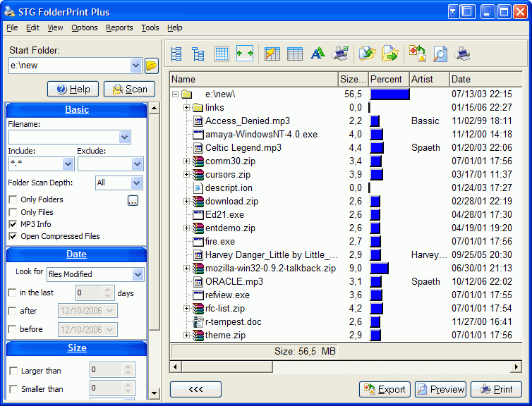532x406 pixels.
Task: Click the toolbar printer icon
Action: pyautogui.click(x=462, y=54)
